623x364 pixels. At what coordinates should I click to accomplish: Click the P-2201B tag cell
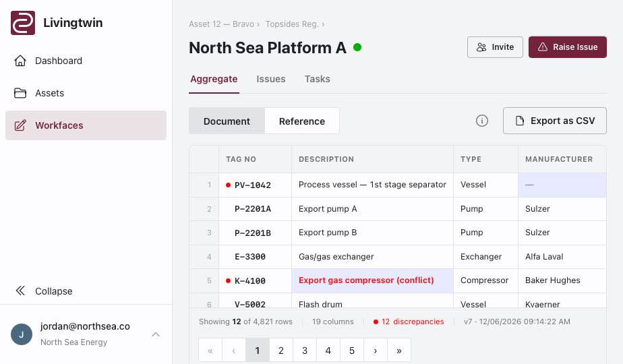[x=255, y=233]
